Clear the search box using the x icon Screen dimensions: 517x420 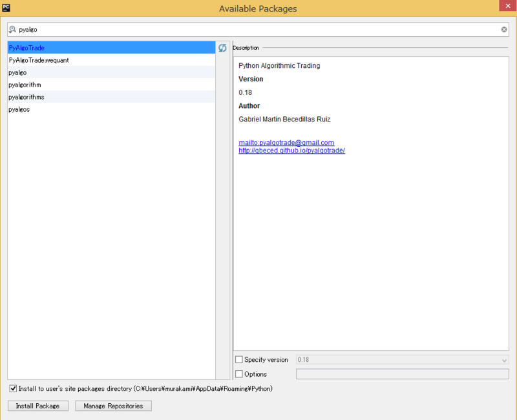[504, 29]
